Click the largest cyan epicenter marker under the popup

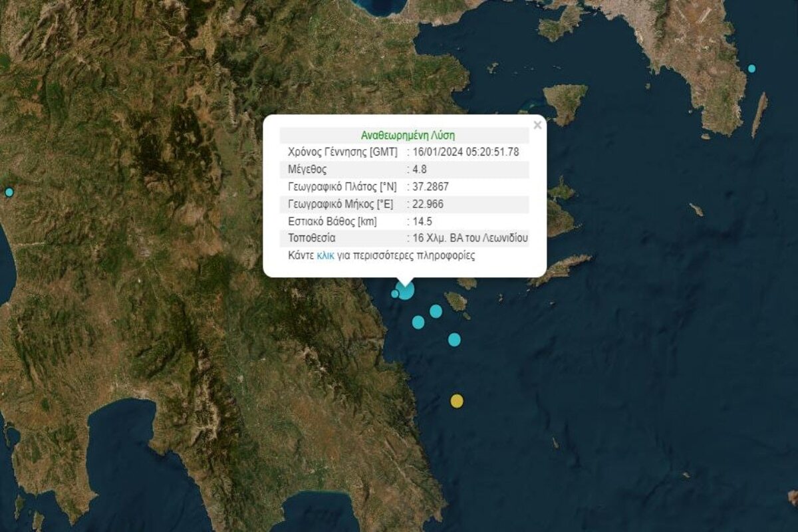[x=406, y=291]
